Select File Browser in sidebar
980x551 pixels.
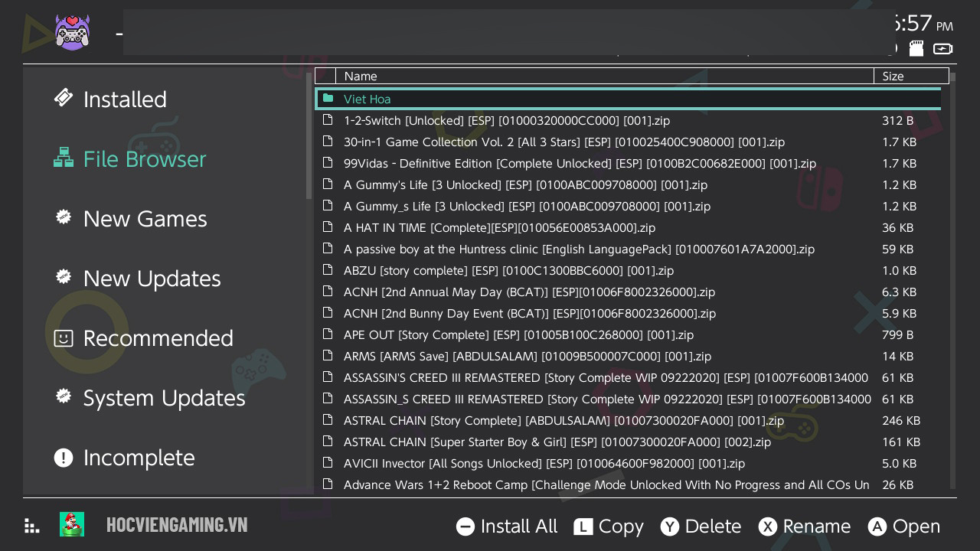tap(129, 159)
